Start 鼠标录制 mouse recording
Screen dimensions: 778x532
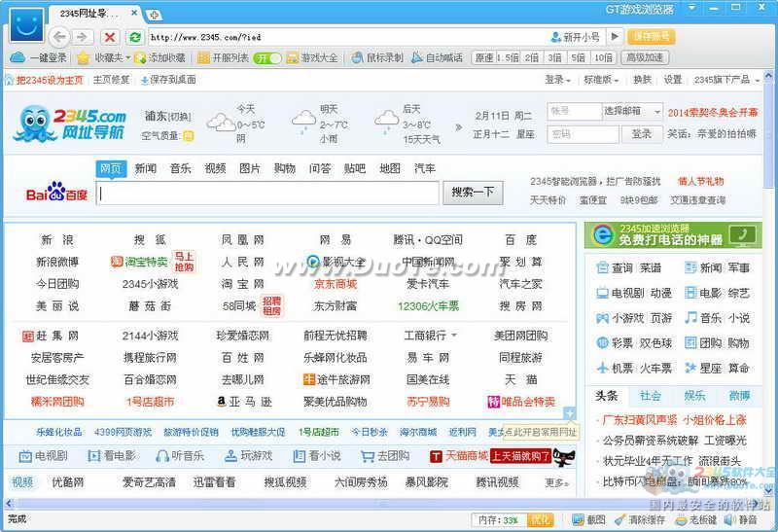(377, 58)
